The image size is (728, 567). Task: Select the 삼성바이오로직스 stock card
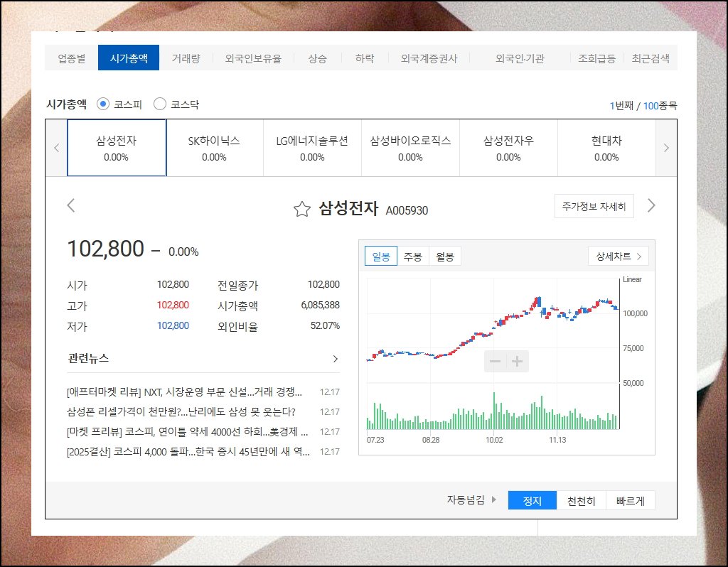[410, 148]
